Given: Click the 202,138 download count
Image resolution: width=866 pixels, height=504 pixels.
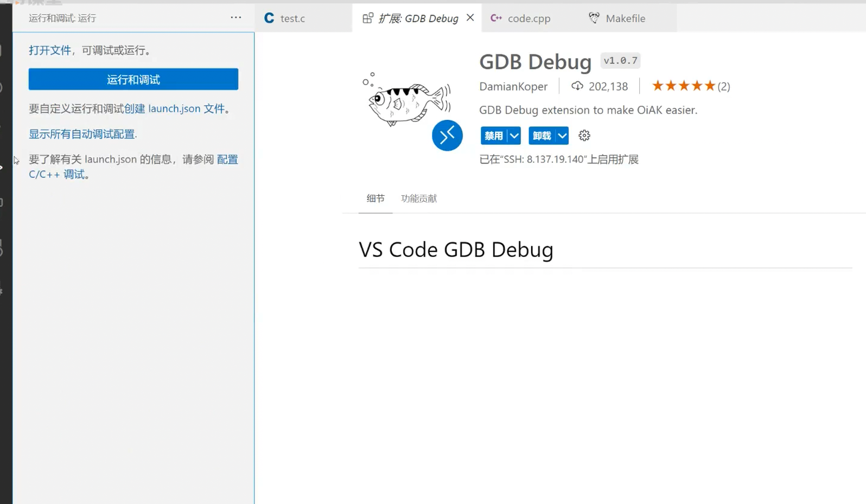Looking at the screenshot, I should [608, 87].
